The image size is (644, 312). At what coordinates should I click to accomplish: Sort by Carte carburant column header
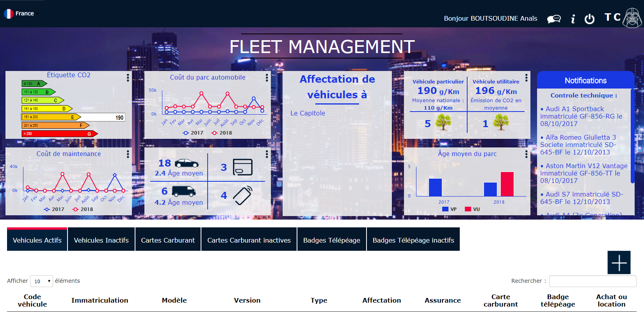501,300
